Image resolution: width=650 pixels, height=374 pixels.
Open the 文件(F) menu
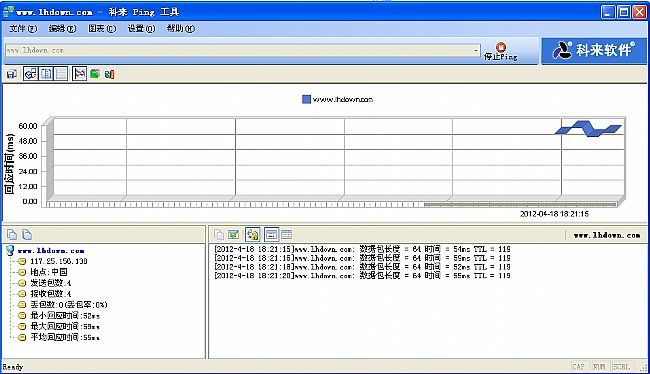(23, 29)
